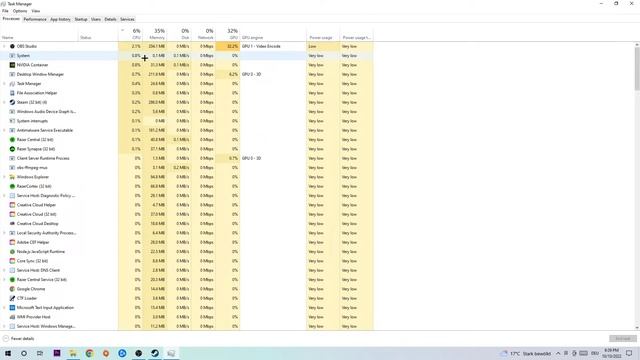Click the CTF Loader process icon

click(x=12, y=298)
